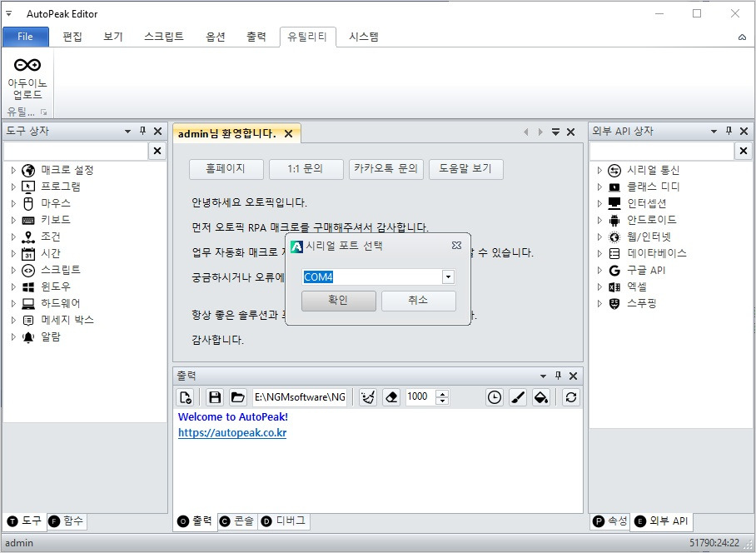This screenshot has height=553, width=756.
Task: Open the 도구 상자 panel dropdown menu arrow
Action: 127,131
